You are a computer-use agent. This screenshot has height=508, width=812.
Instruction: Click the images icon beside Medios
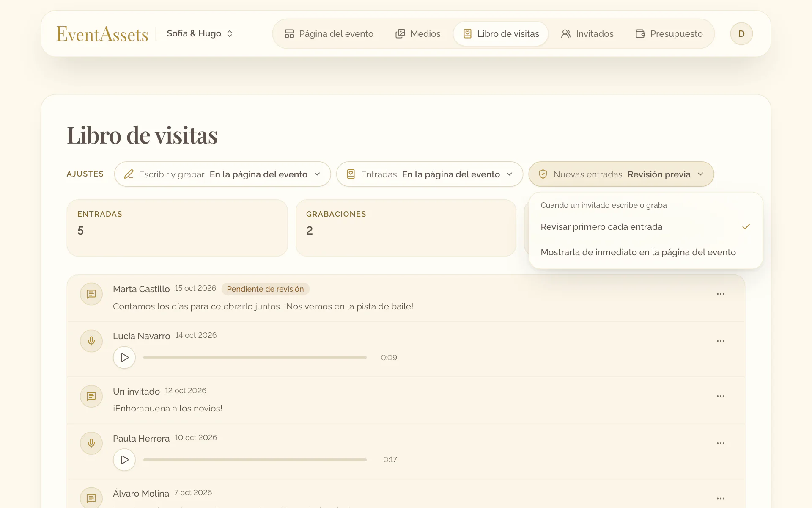(x=400, y=34)
